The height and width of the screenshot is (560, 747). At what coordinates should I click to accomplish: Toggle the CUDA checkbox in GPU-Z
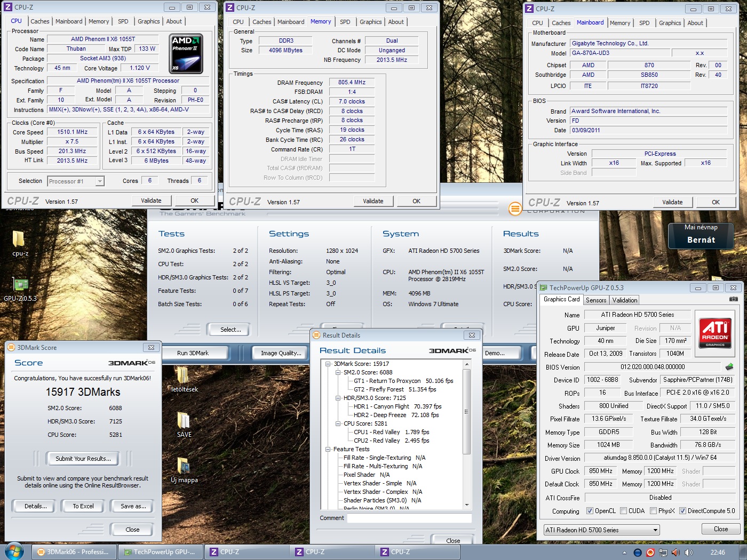[x=623, y=511]
